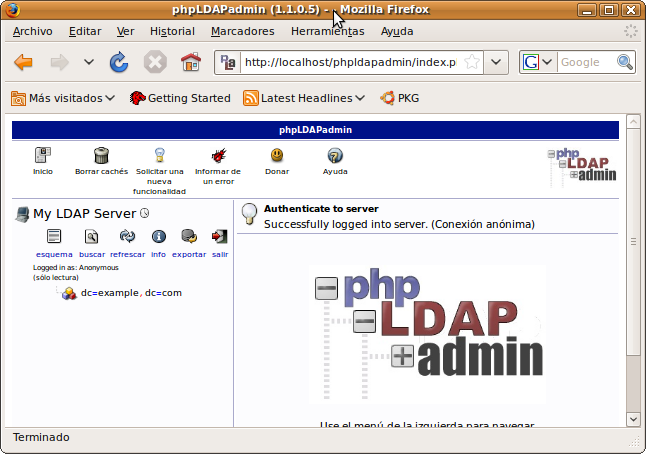This screenshot has height=454, width=646.
Task: Click the Donar smiley icon
Action: pos(277,155)
